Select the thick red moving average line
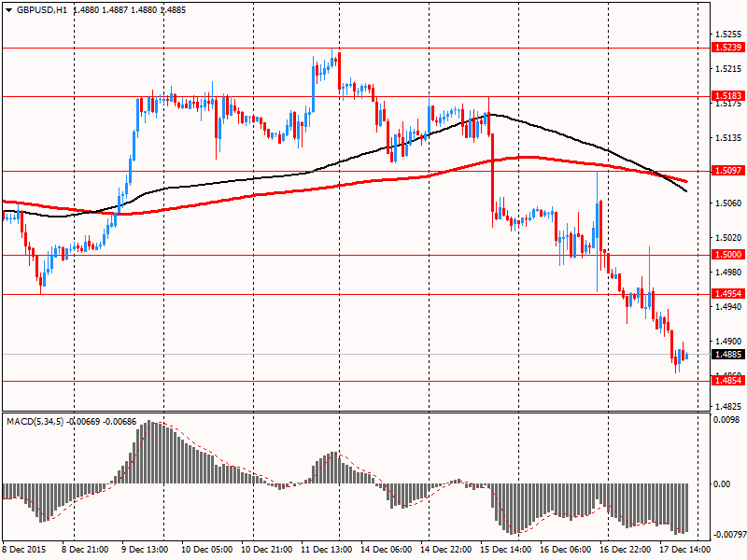The image size is (747, 560). click(x=381, y=179)
